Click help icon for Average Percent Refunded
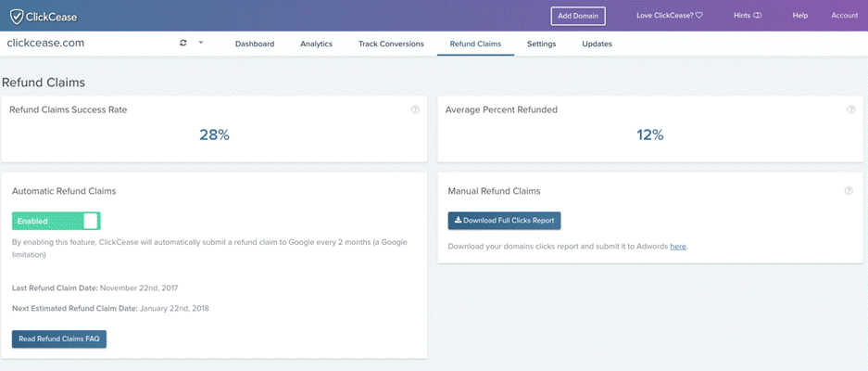The width and height of the screenshot is (868, 371). pos(850,109)
